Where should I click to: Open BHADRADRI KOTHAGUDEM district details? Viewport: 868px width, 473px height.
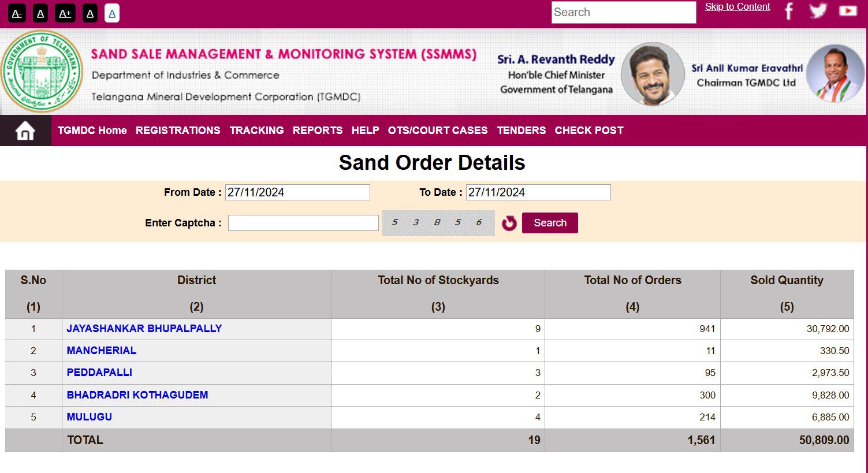pos(137,395)
